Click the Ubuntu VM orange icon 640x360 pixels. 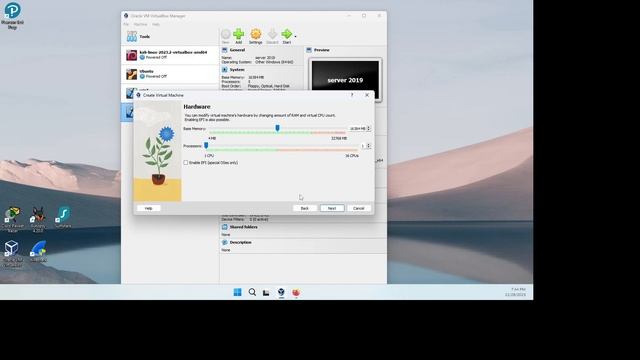click(x=131, y=74)
